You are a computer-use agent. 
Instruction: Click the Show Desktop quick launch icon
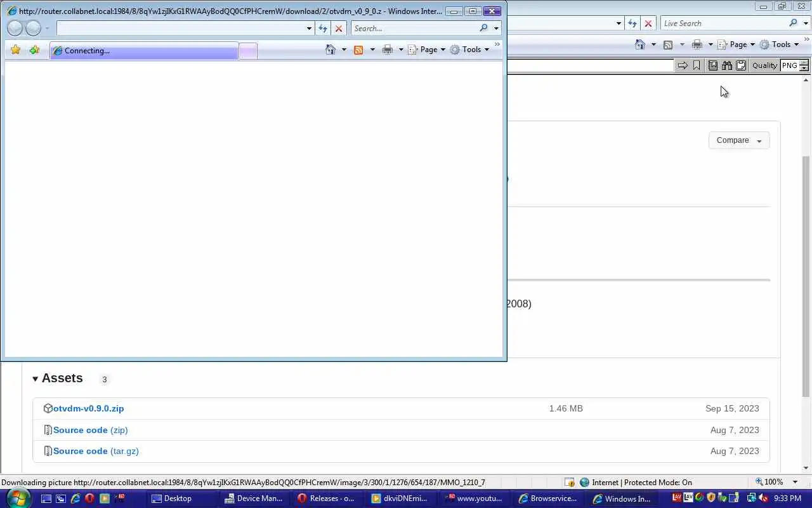pos(46,498)
